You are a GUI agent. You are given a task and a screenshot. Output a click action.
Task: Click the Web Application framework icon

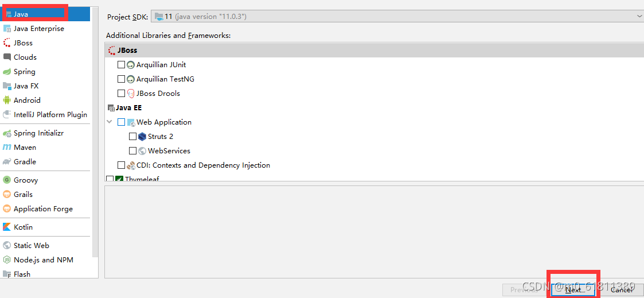pos(131,122)
